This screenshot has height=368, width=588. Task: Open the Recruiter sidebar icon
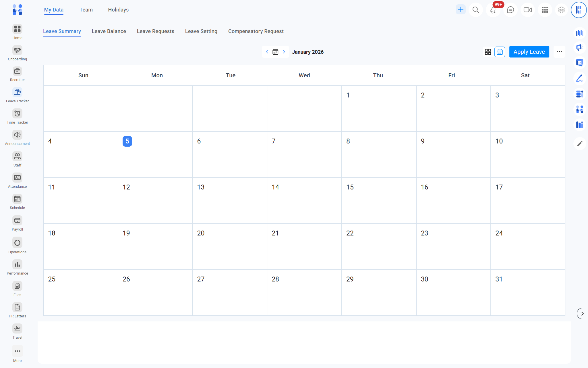click(x=17, y=71)
